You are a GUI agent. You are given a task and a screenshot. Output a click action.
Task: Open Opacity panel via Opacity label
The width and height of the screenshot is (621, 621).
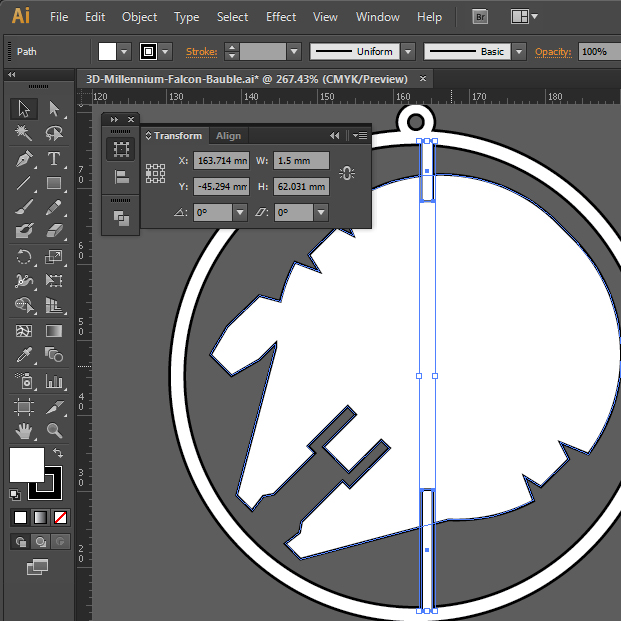[553, 52]
